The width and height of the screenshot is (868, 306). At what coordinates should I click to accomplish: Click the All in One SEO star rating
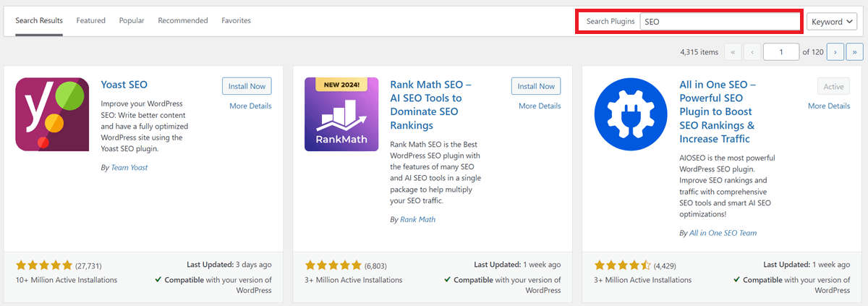[x=623, y=265]
